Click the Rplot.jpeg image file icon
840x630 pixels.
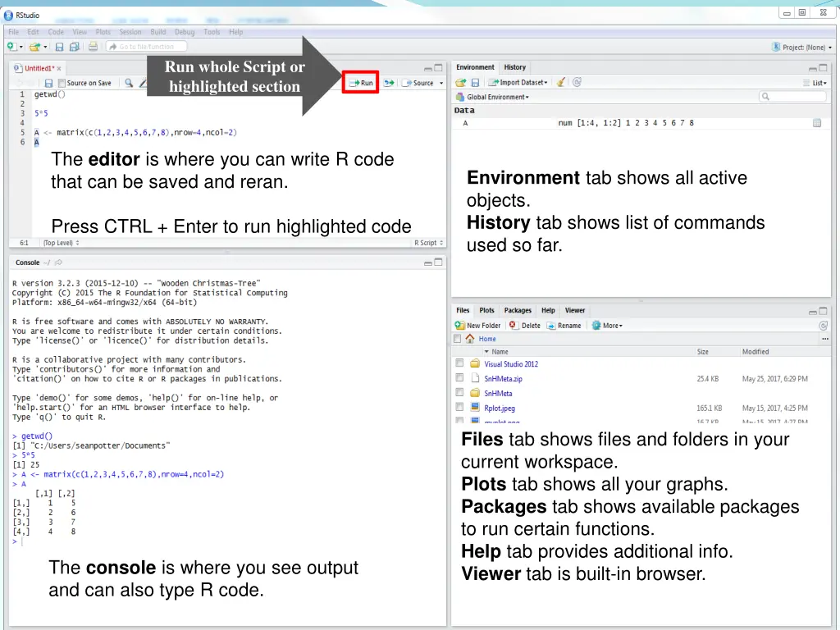click(x=475, y=407)
